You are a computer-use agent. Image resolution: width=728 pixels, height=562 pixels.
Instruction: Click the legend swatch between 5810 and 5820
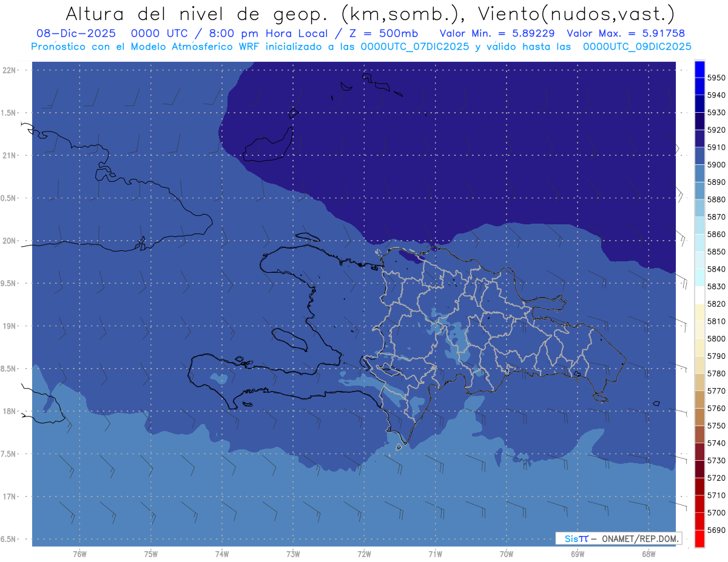pyautogui.click(x=699, y=313)
